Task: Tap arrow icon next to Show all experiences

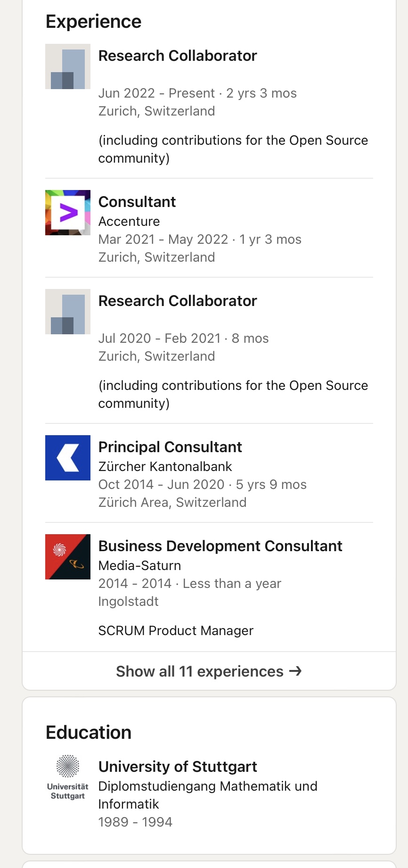Action: (295, 671)
